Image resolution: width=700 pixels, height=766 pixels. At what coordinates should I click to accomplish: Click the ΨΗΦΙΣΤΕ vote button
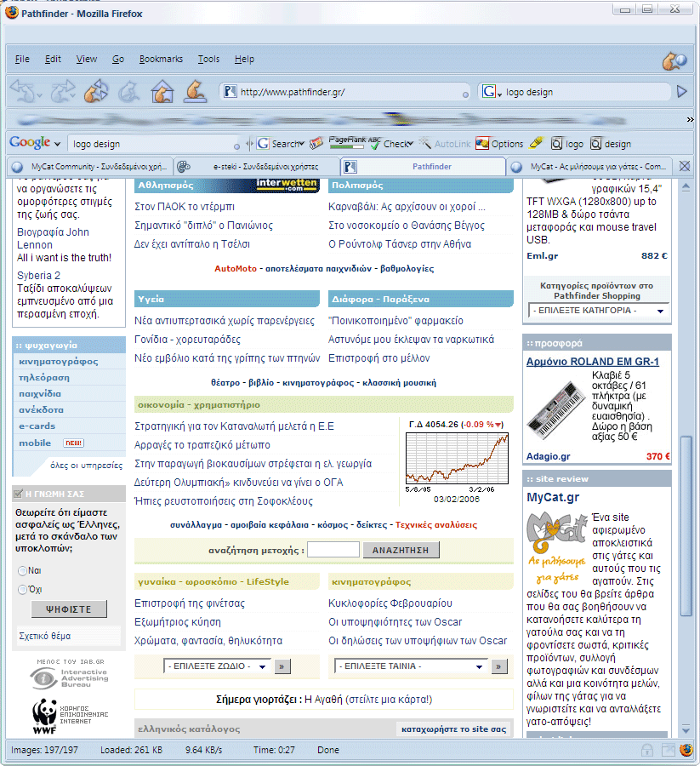[x=69, y=609]
